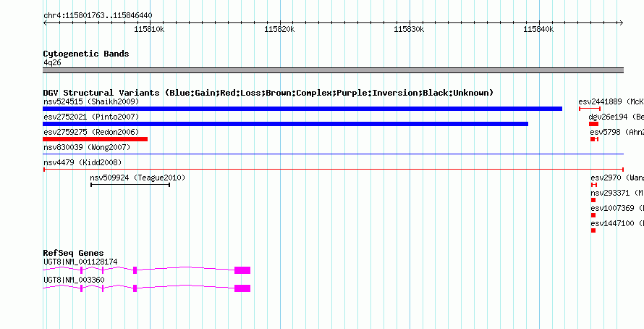Click the UGT8|NM_001128174 gene label
This screenshot has height=329, width=644.
(x=80, y=262)
